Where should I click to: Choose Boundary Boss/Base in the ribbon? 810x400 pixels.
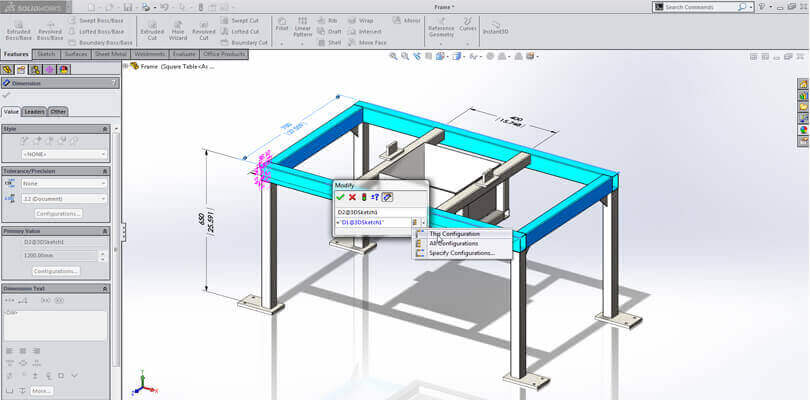[x=100, y=42]
